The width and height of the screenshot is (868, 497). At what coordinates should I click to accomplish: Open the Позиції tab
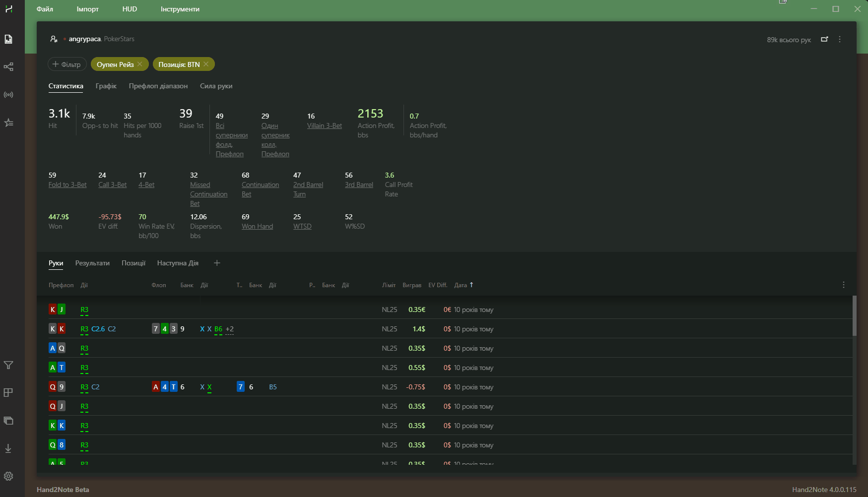click(134, 263)
